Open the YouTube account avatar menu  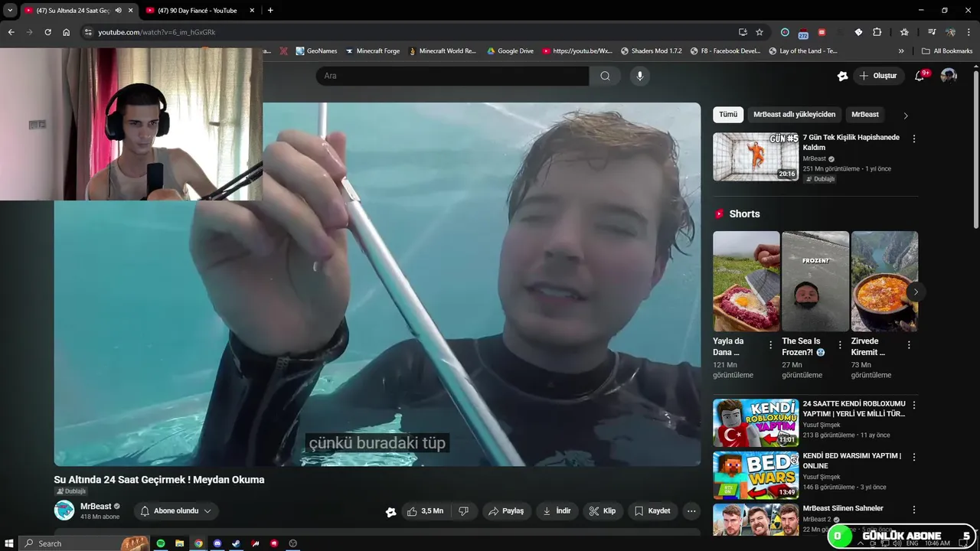pyautogui.click(x=949, y=76)
